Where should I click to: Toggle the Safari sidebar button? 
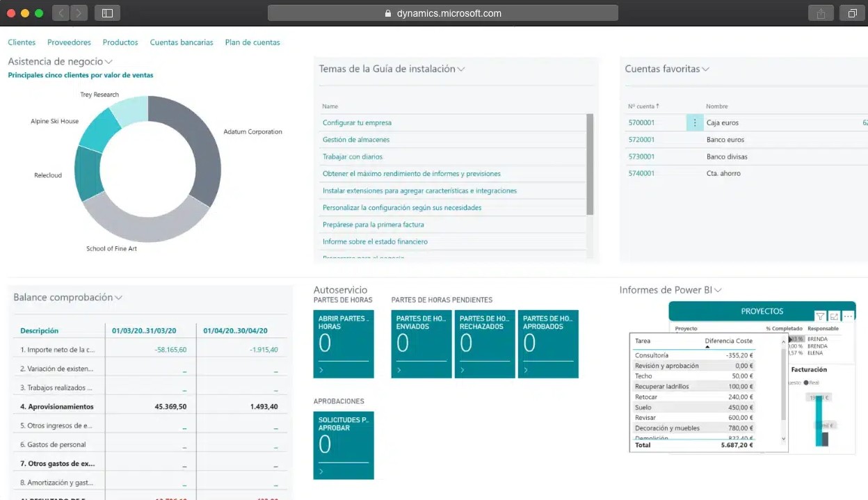click(107, 13)
